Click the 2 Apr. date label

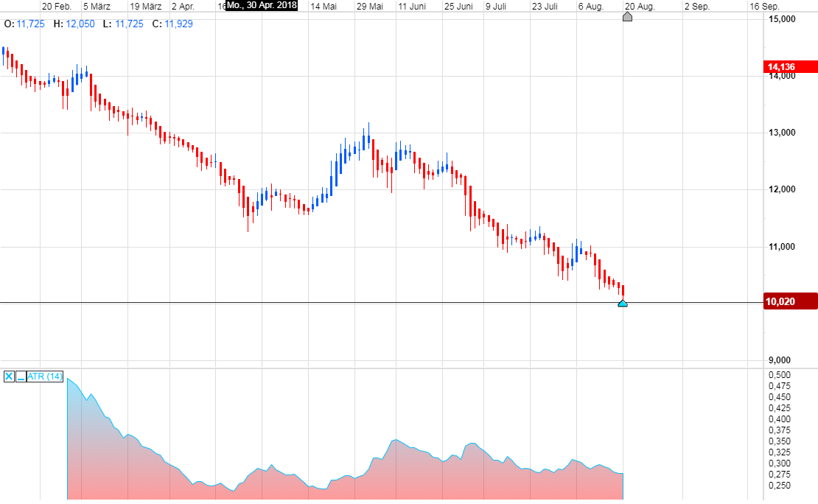click(183, 7)
